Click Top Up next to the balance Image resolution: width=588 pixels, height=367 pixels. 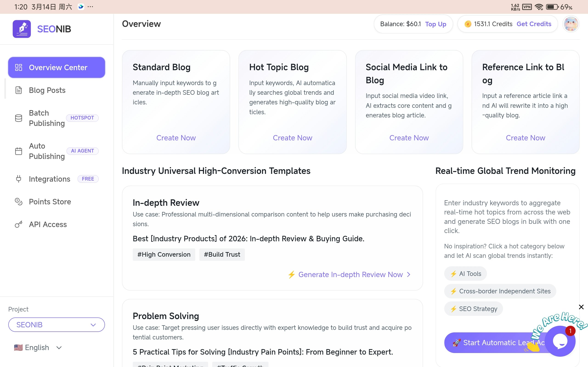(x=435, y=24)
